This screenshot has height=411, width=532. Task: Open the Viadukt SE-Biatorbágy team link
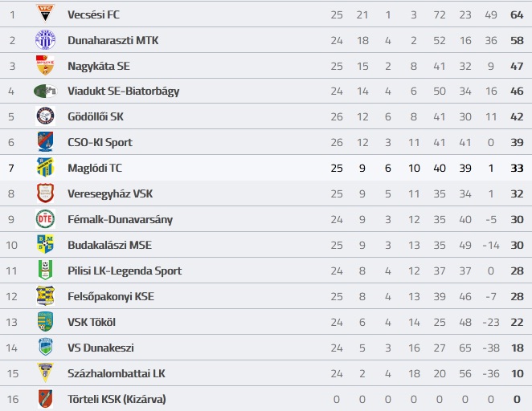124,92
